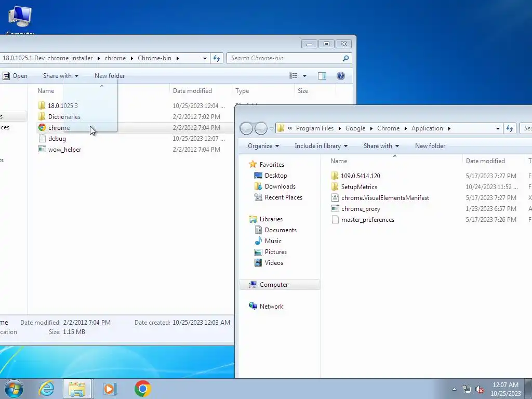Select Computer in navigation pane
Image resolution: width=532 pixels, height=399 pixels.
click(x=273, y=285)
